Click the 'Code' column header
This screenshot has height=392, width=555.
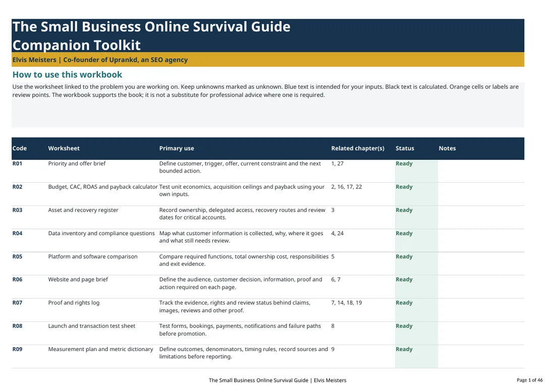pyautogui.click(x=20, y=148)
